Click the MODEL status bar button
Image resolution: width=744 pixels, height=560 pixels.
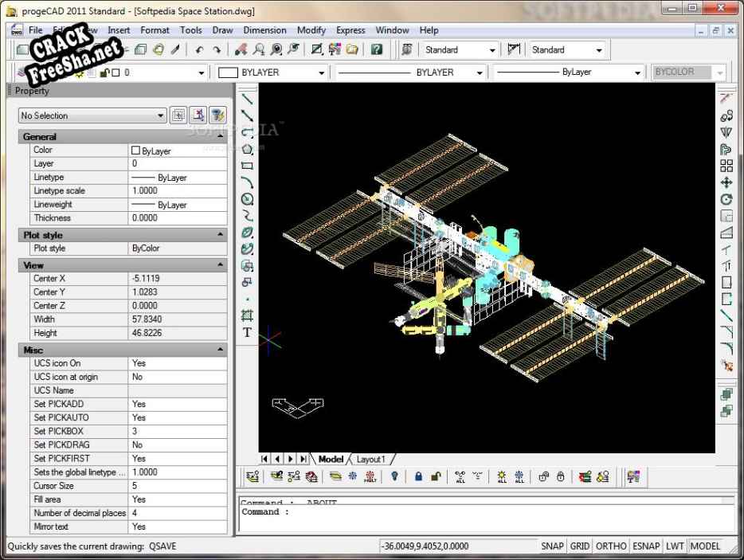[705, 546]
